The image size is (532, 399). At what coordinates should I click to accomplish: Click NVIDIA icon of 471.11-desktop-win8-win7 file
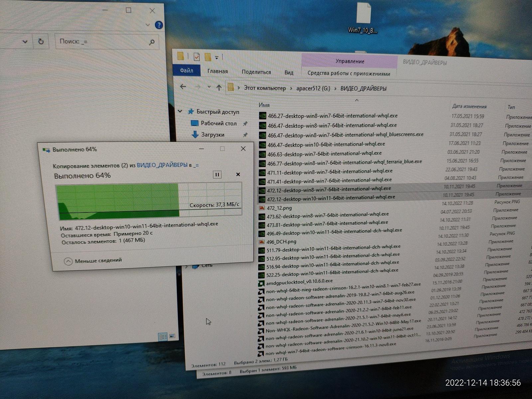pyautogui.click(x=262, y=173)
